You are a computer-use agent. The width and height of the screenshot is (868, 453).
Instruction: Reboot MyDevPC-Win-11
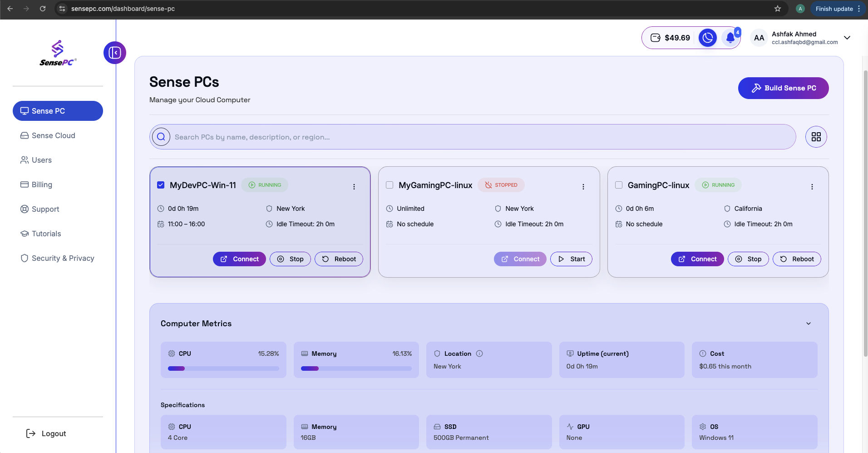point(339,259)
